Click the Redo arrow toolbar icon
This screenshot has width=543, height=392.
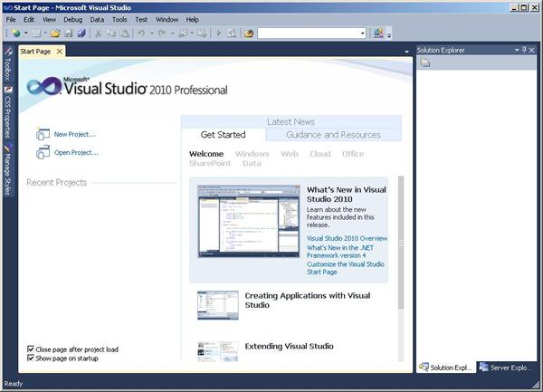162,33
